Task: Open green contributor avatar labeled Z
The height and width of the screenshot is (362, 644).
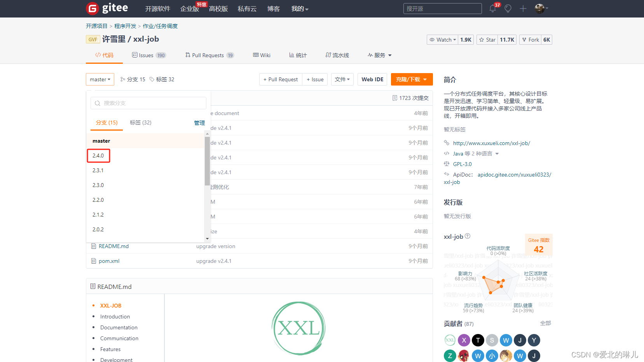Action: click(x=450, y=355)
